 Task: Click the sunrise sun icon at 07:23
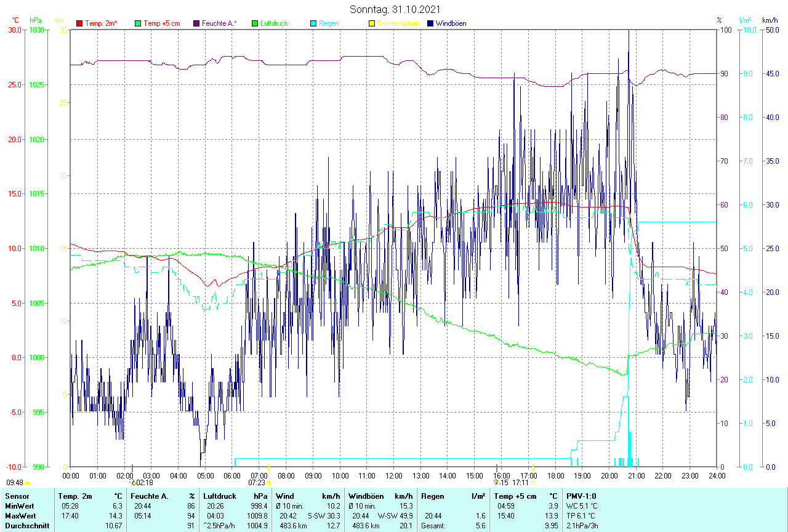(269, 483)
